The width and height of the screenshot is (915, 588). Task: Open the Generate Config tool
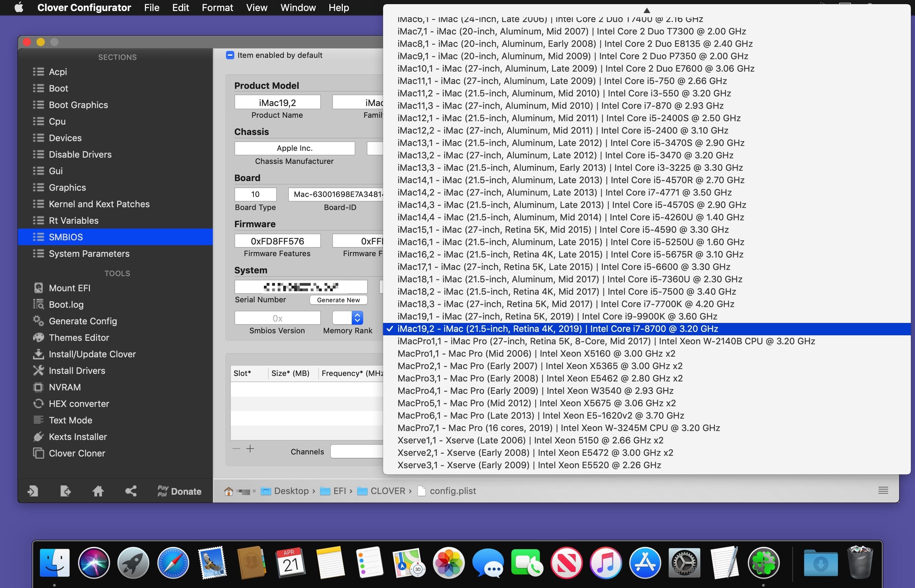(x=115, y=321)
